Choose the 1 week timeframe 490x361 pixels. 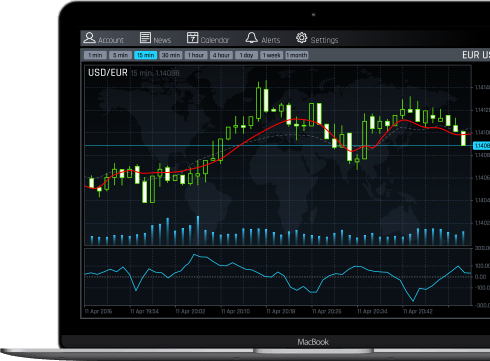tap(272, 55)
